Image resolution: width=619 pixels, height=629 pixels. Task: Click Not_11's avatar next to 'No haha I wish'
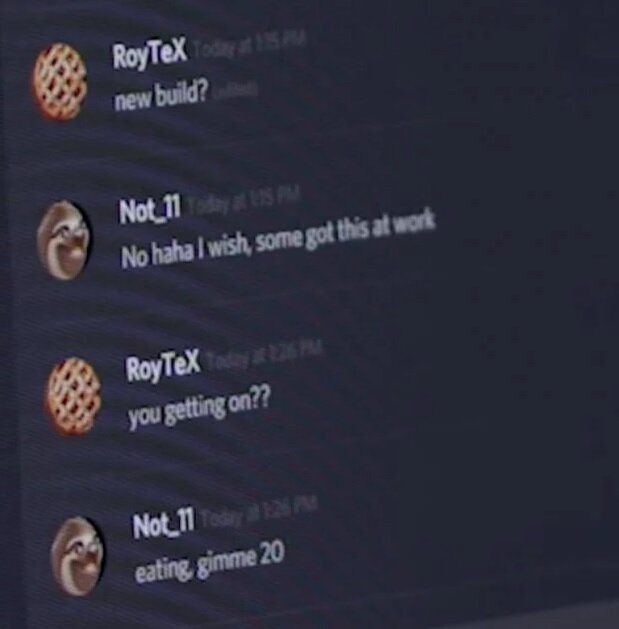(64, 240)
